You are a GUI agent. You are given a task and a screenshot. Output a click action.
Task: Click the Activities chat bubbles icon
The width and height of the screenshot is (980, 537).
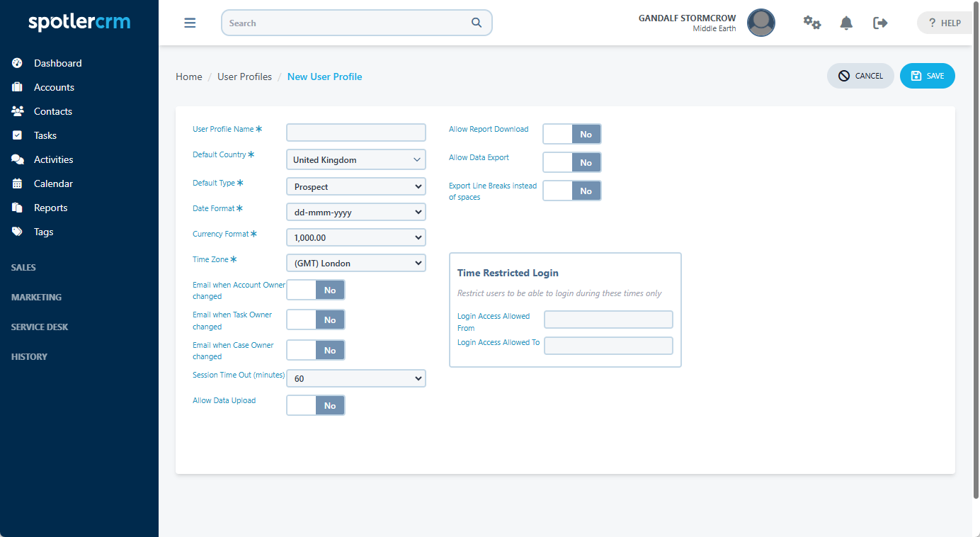pos(18,159)
